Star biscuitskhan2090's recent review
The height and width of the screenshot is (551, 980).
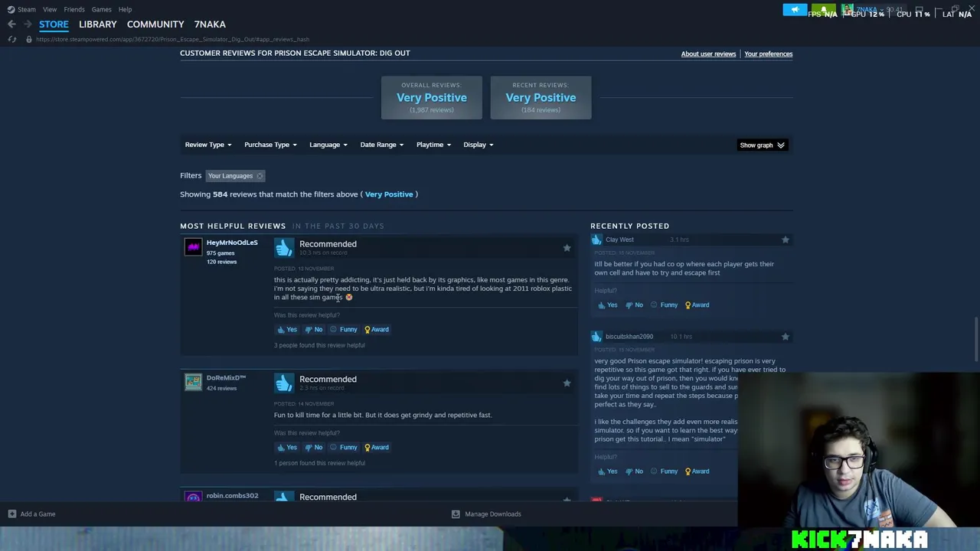pos(785,337)
